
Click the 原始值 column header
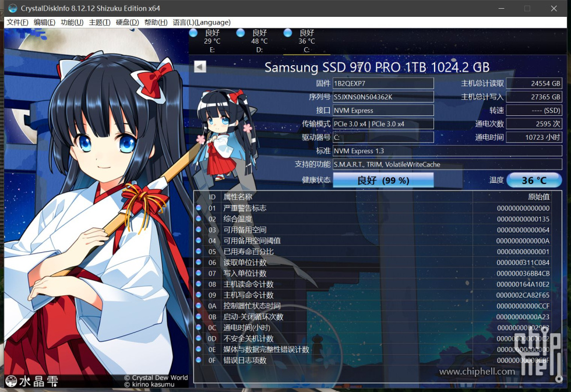tap(539, 197)
